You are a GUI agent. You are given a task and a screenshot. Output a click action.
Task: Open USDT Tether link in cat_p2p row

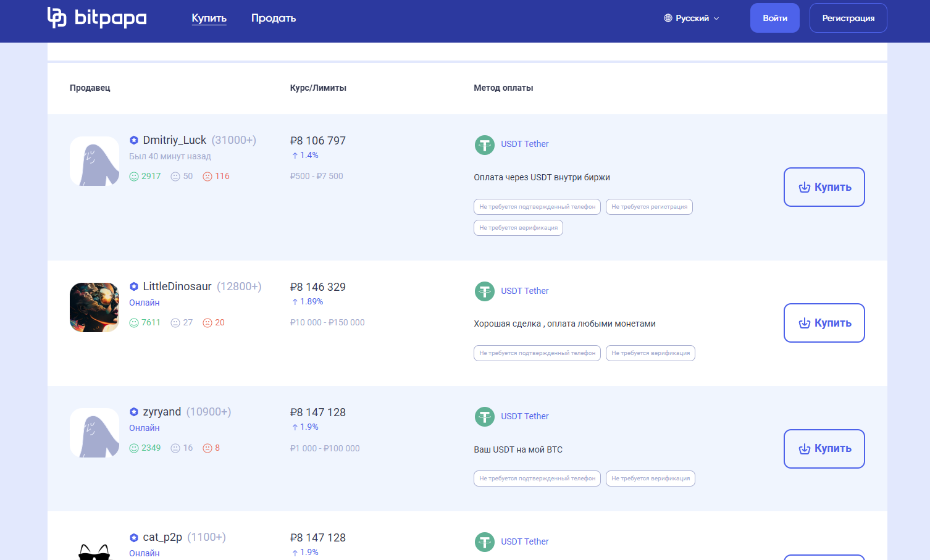click(x=525, y=541)
